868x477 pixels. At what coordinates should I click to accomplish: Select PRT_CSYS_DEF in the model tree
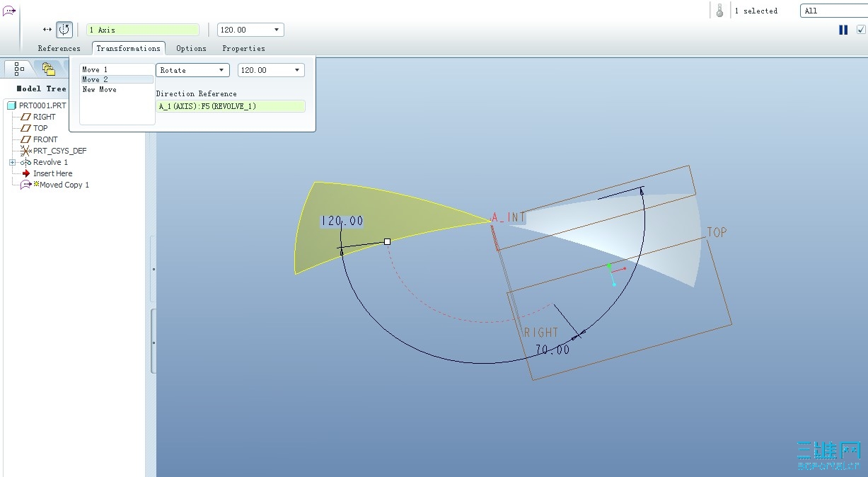(59, 151)
